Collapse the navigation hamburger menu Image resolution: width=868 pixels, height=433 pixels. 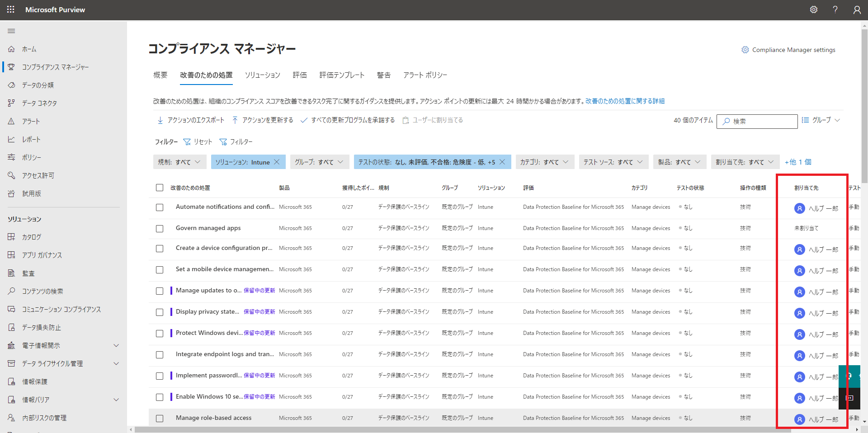(11, 31)
